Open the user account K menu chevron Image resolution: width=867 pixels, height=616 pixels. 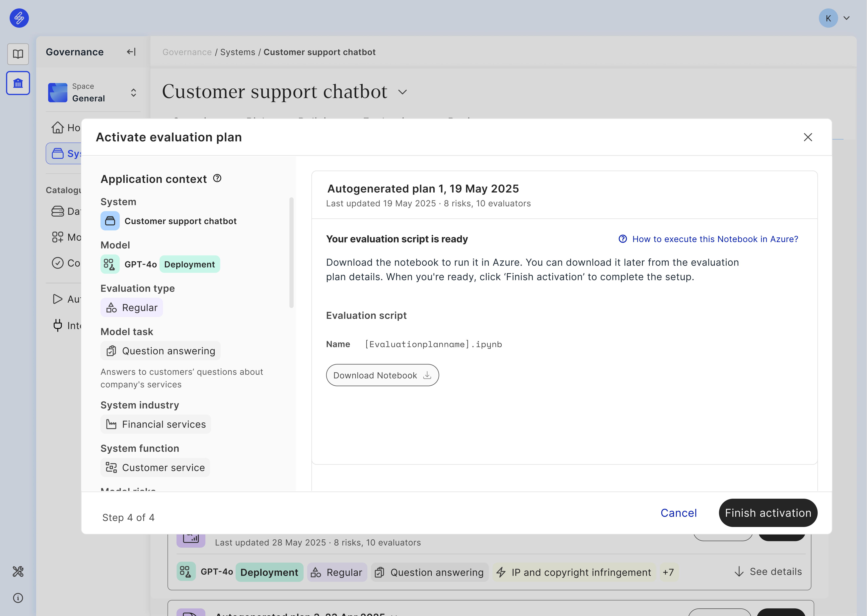pyautogui.click(x=847, y=18)
